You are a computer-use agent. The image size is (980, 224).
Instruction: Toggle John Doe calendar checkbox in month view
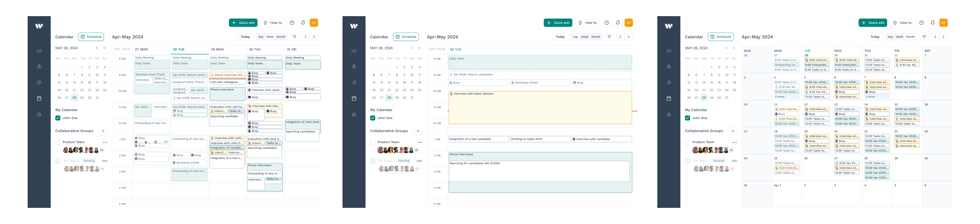[688, 118]
